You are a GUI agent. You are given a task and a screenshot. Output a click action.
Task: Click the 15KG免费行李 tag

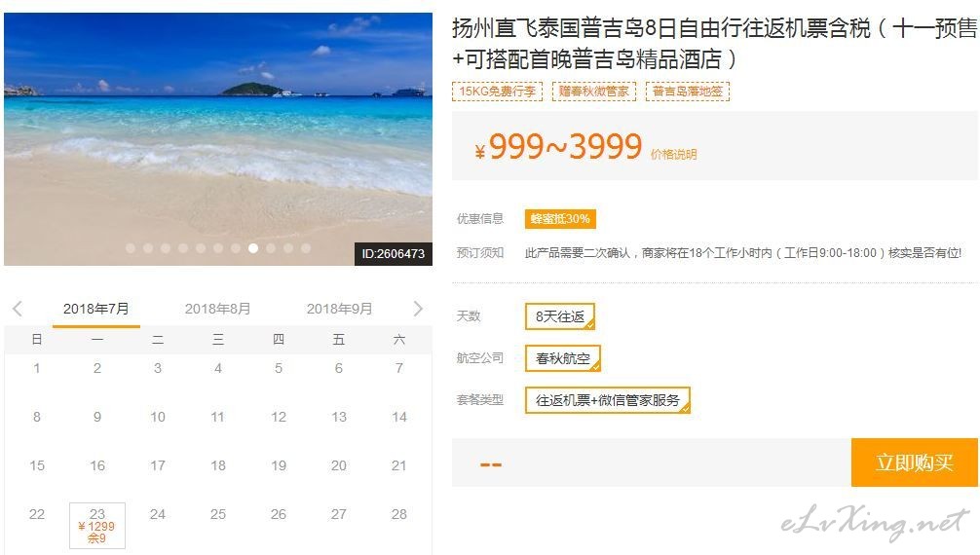[498, 92]
